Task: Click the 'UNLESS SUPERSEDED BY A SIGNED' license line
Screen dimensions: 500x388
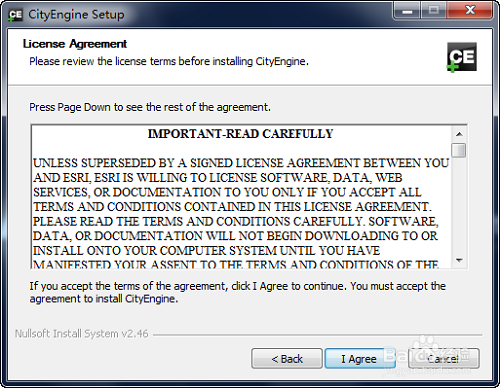Action: click(x=241, y=163)
